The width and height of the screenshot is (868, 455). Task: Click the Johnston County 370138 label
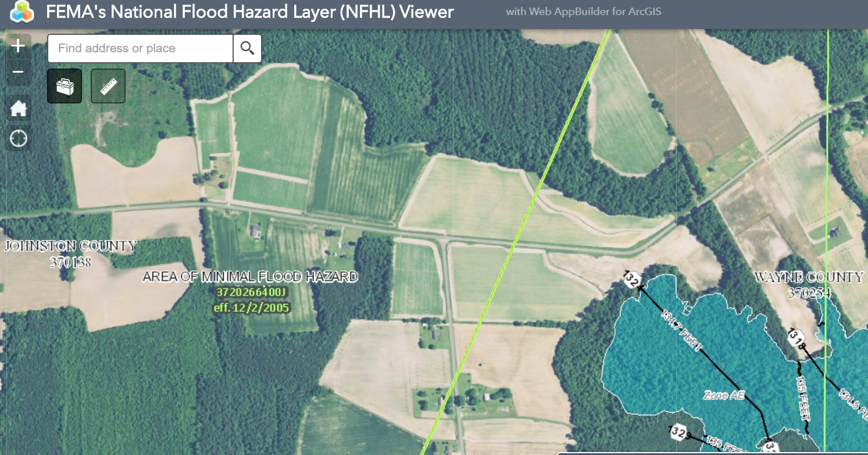pyautogui.click(x=70, y=254)
